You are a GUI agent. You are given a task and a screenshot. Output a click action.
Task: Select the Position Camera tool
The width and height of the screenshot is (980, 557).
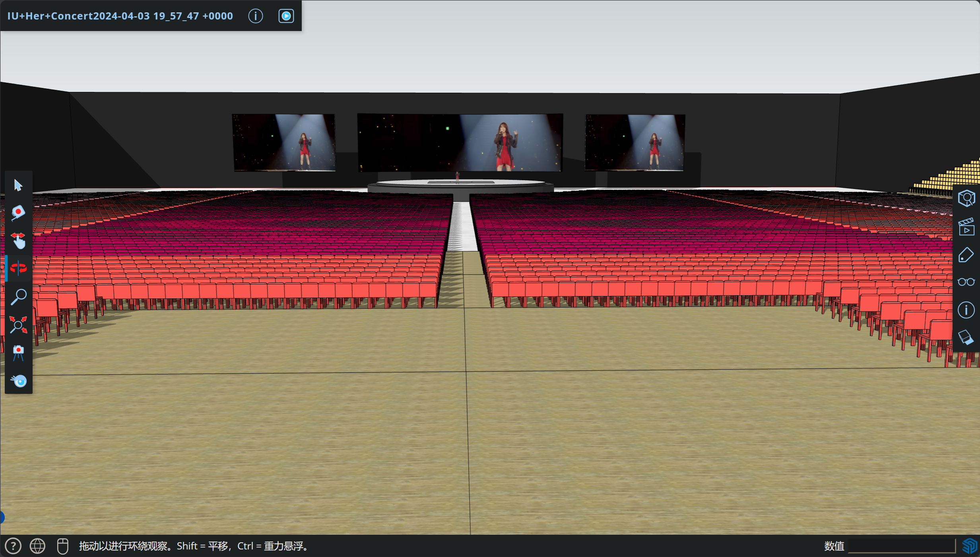point(18,353)
